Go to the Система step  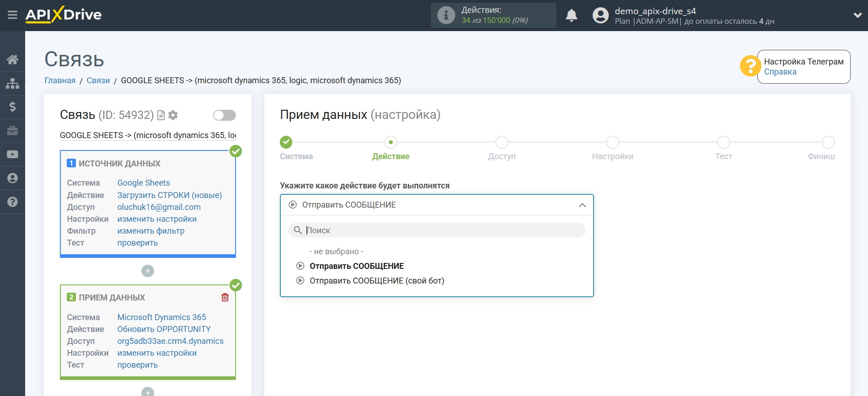286,142
